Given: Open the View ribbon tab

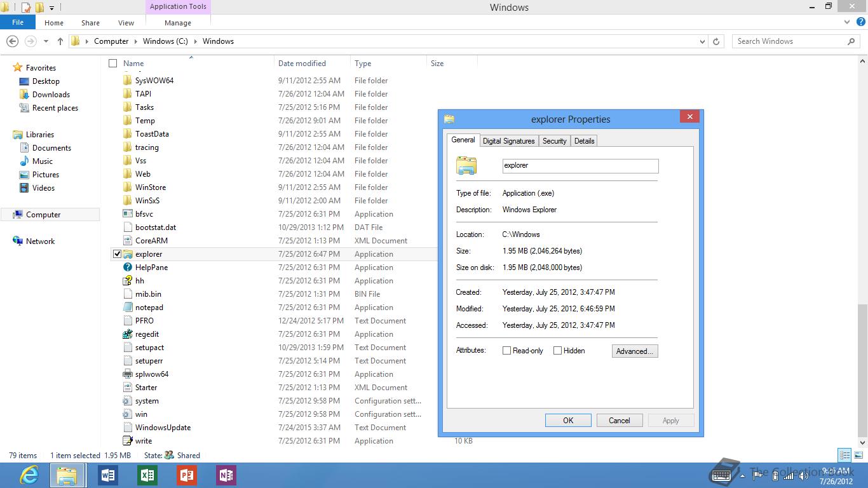Looking at the screenshot, I should pyautogui.click(x=126, y=22).
